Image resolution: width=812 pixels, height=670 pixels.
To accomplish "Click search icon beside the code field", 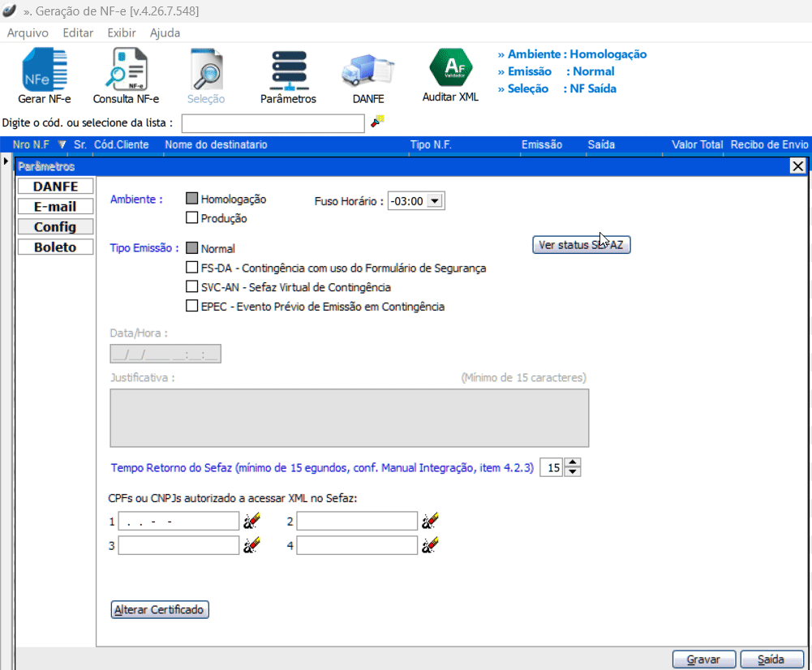I will coord(378,122).
